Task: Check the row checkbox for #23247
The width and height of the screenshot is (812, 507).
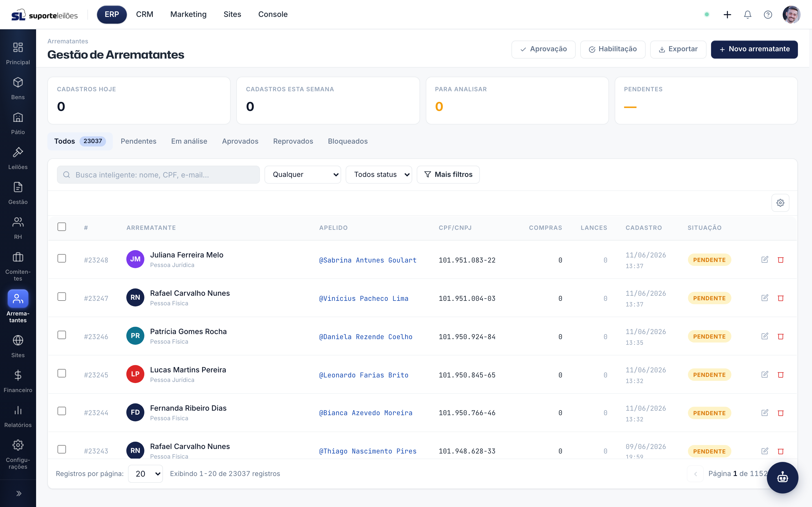Action: click(x=62, y=297)
